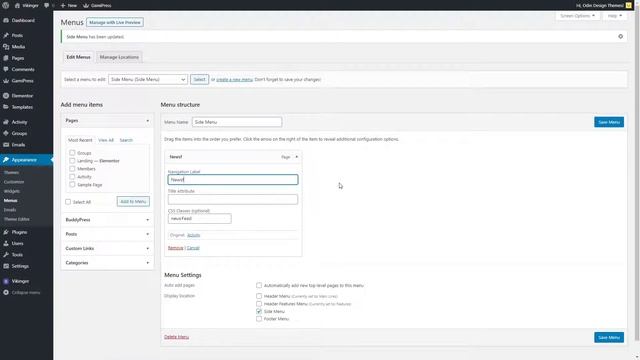Check the Groups page checkbox
Viewport: 640px width, 360px height.
coord(72,153)
